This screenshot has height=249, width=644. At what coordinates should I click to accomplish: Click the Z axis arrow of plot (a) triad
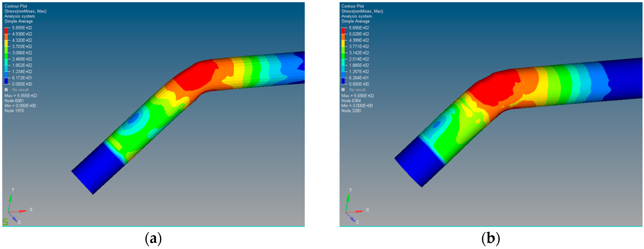(14, 219)
